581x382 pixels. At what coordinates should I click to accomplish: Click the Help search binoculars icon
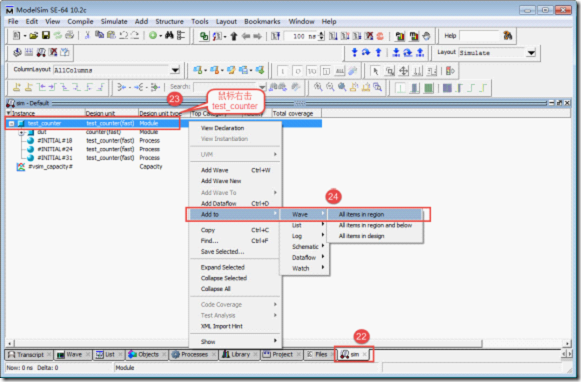point(508,36)
